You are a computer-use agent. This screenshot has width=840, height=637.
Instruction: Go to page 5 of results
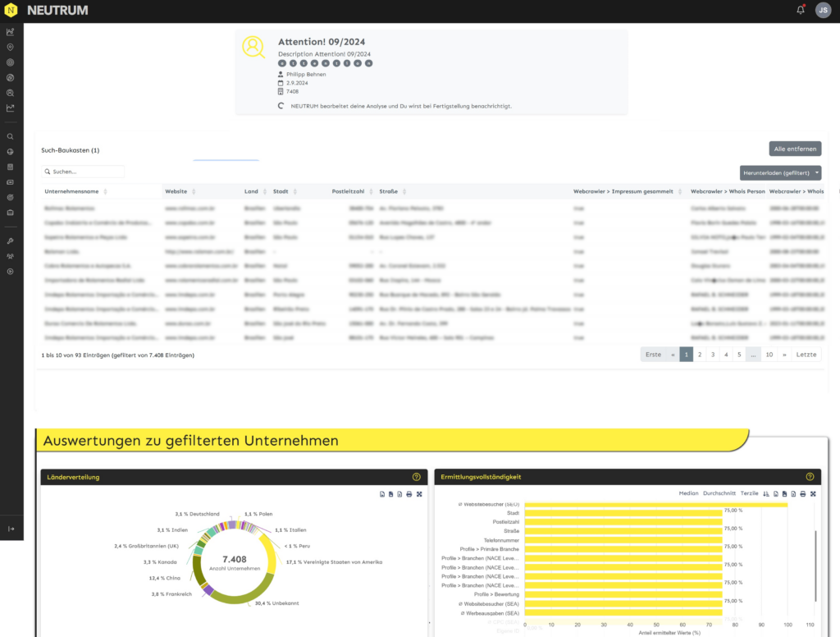pyautogui.click(x=739, y=355)
